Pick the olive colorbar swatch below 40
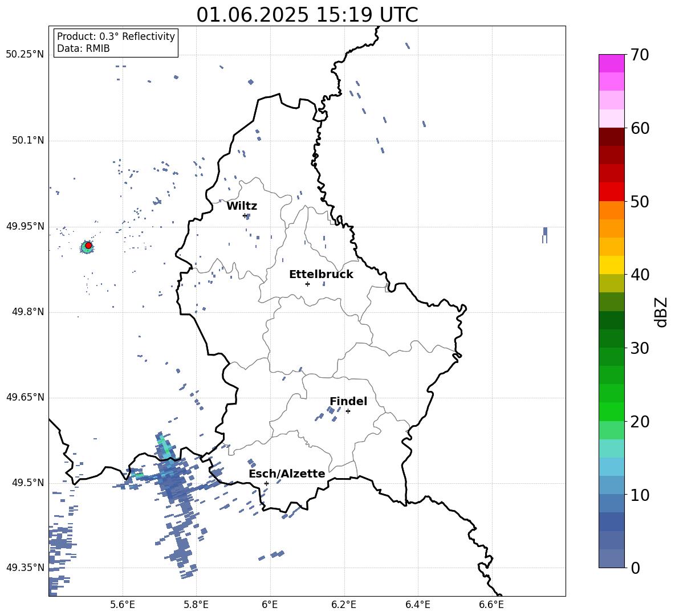The image size is (675, 616). 612,283
